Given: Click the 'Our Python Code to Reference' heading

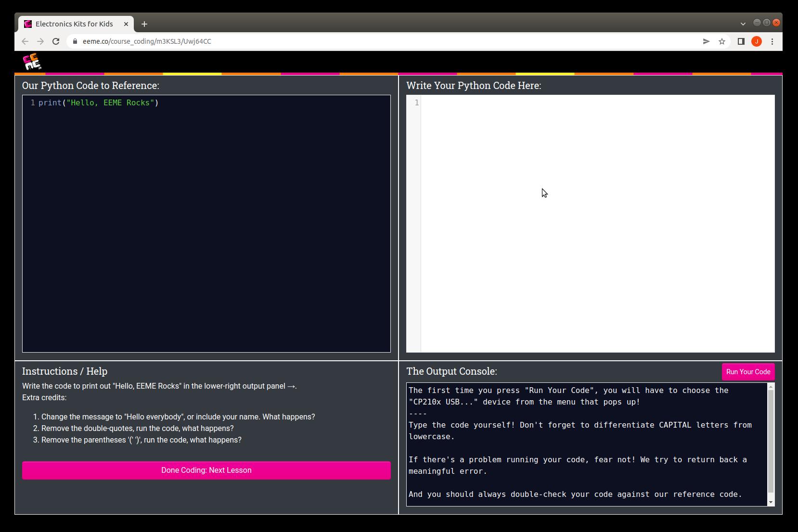Looking at the screenshot, I should (x=90, y=86).
